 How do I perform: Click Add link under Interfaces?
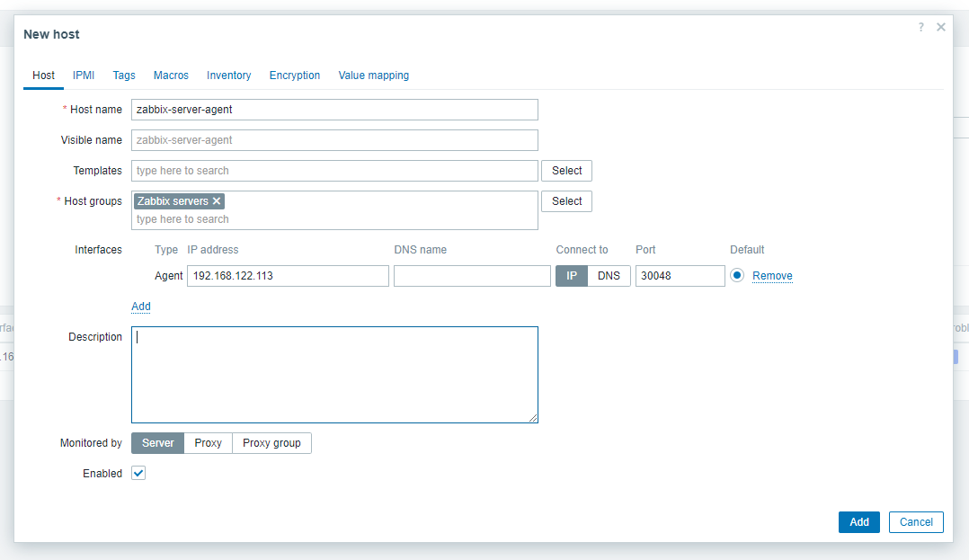[x=141, y=307]
